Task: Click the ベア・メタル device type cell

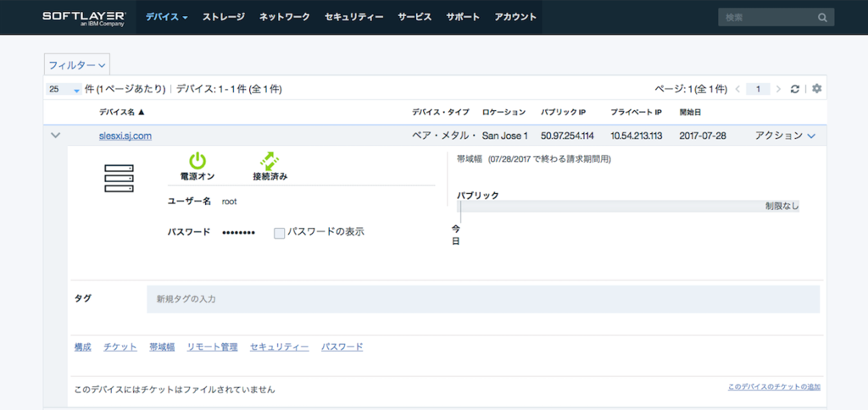Action: 444,136
